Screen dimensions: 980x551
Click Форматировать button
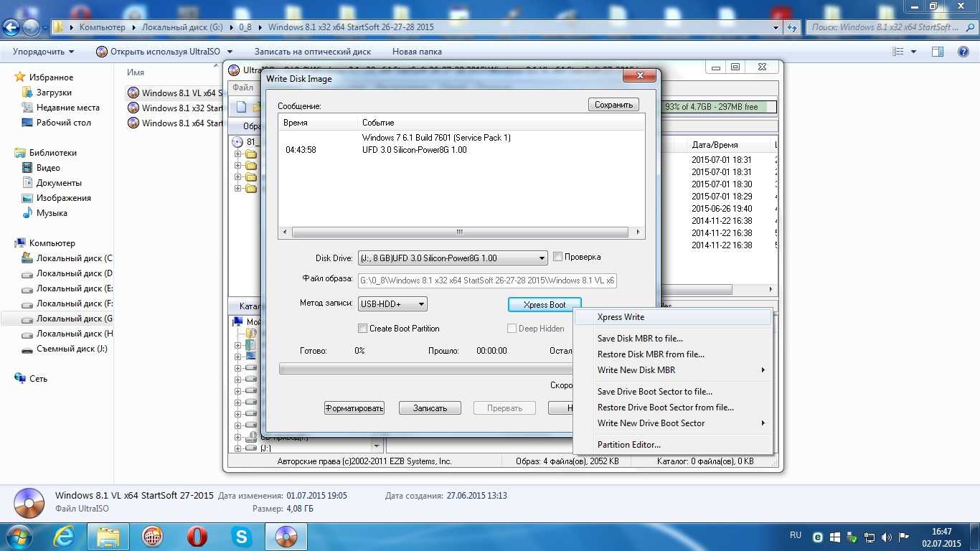coord(354,408)
